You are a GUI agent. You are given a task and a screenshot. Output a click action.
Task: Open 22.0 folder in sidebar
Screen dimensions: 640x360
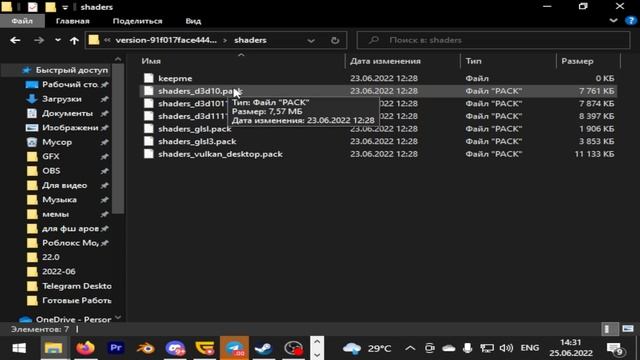click(x=51, y=257)
